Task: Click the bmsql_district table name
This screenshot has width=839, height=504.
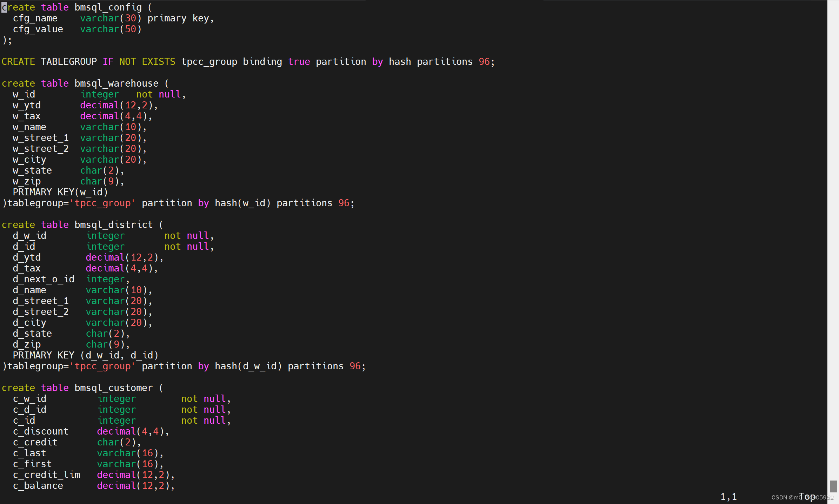Action: click(x=114, y=225)
